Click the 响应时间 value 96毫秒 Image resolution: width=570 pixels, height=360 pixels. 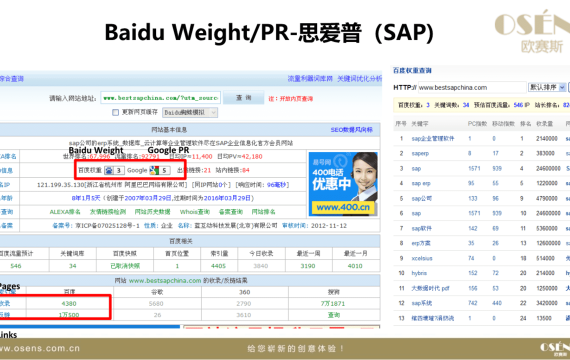tap(276, 185)
